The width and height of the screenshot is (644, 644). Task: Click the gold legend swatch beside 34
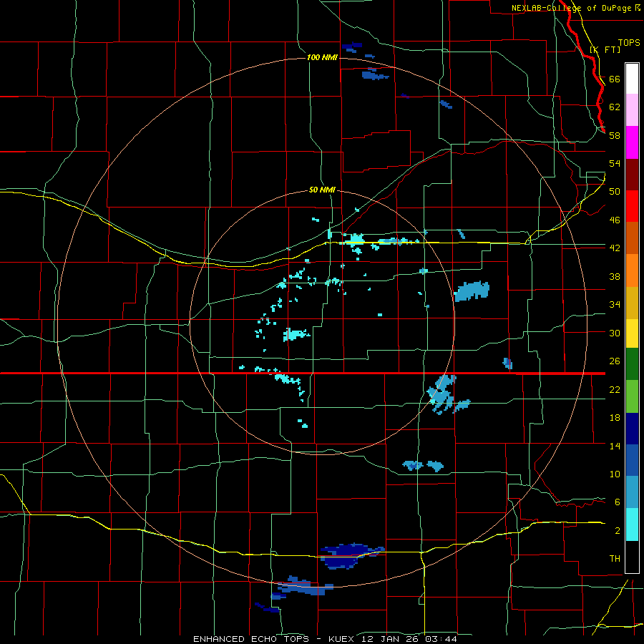632,303
